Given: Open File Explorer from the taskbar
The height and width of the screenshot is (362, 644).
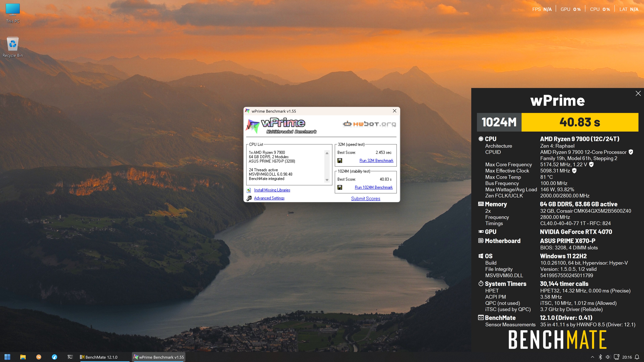Looking at the screenshot, I should [23, 357].
